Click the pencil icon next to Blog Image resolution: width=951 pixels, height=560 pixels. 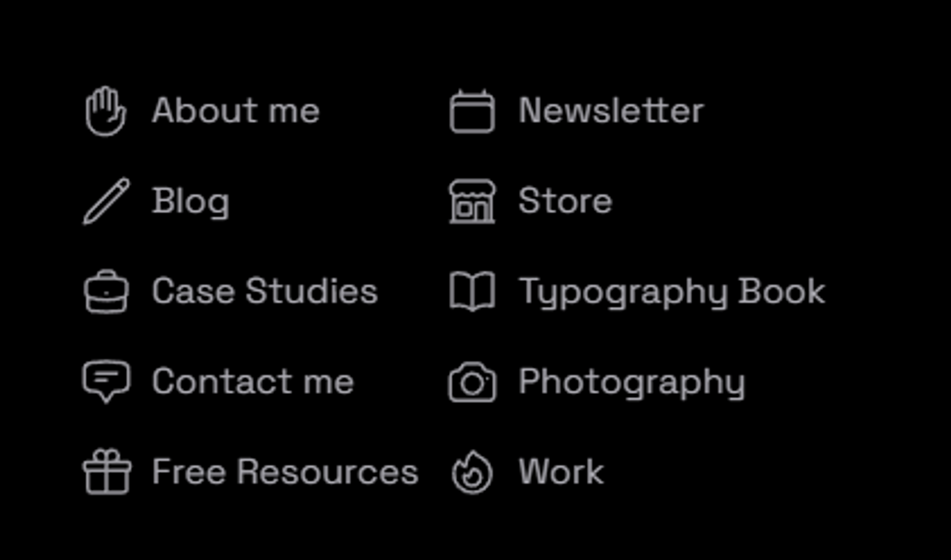click(106, 201)
